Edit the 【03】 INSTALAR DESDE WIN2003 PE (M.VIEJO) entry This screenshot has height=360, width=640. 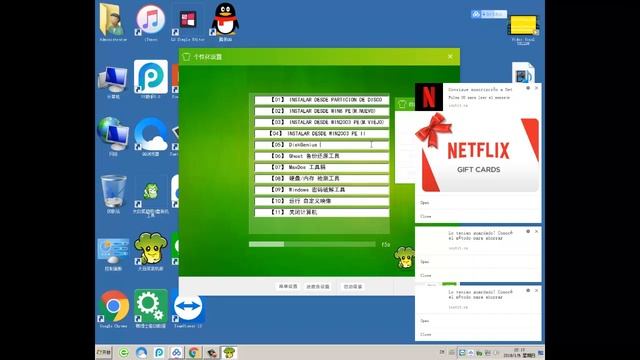click(x=322, y=122)
